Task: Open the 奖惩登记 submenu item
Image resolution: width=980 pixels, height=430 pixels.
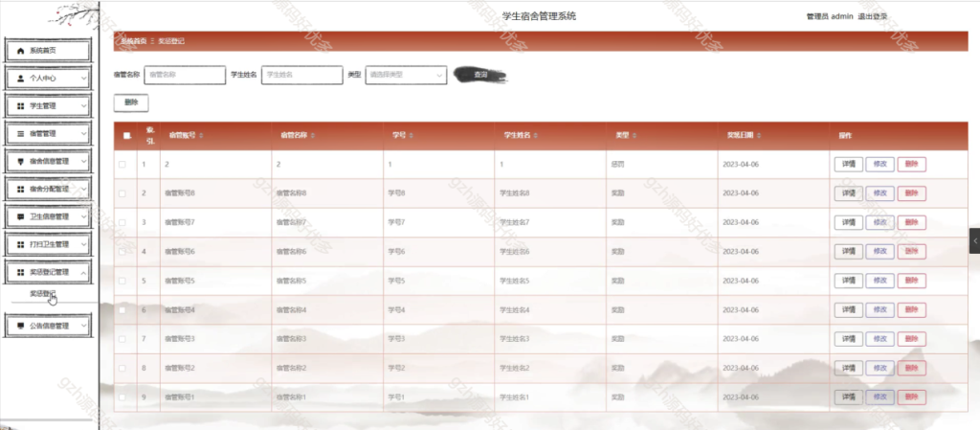Action: [x=43, y=294]
